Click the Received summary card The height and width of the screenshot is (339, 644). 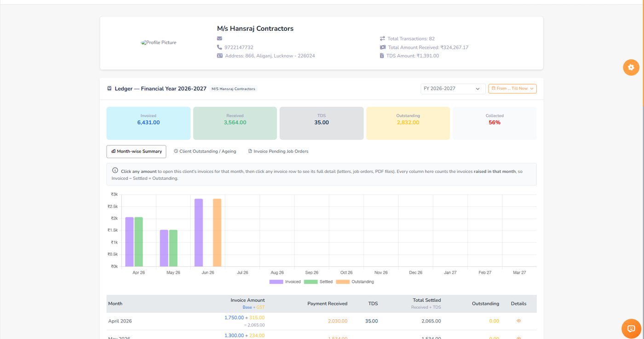pyautogui.click(x=235, y=123)
